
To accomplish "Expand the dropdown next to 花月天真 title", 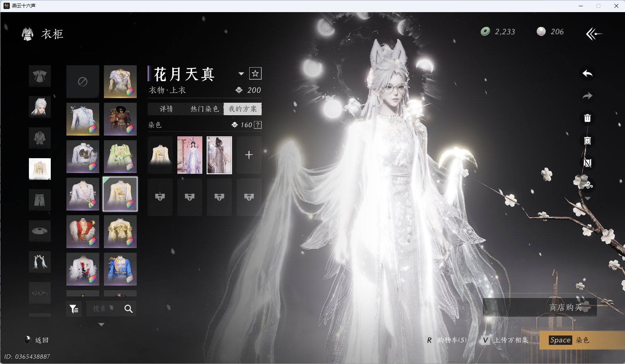I will (241, 74).
